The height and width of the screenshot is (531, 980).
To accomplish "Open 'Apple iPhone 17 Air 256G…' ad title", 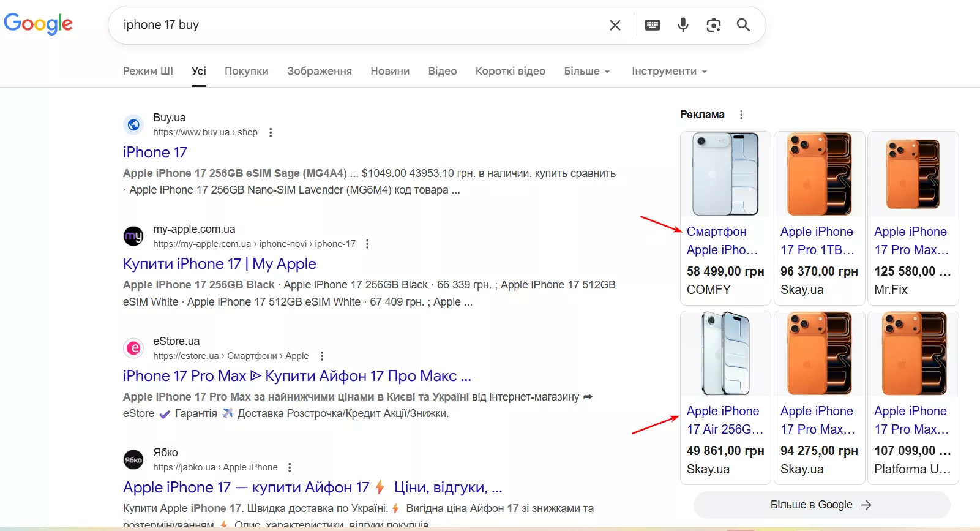I will point(725,420).
